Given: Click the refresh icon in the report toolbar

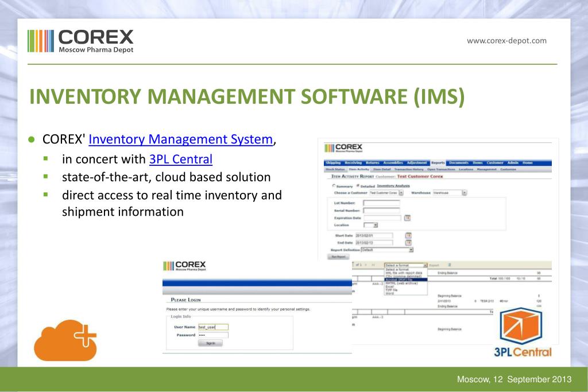Looking at the screenshot, I should click(449, 265).
